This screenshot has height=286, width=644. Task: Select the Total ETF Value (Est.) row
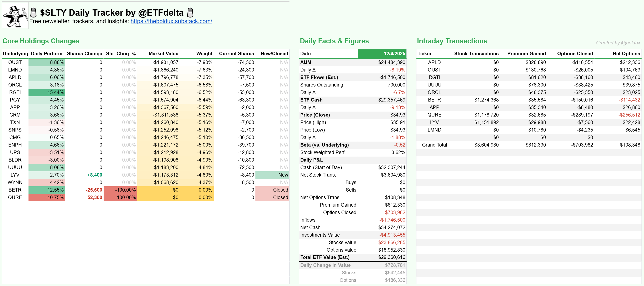click(x=353, y=257)
